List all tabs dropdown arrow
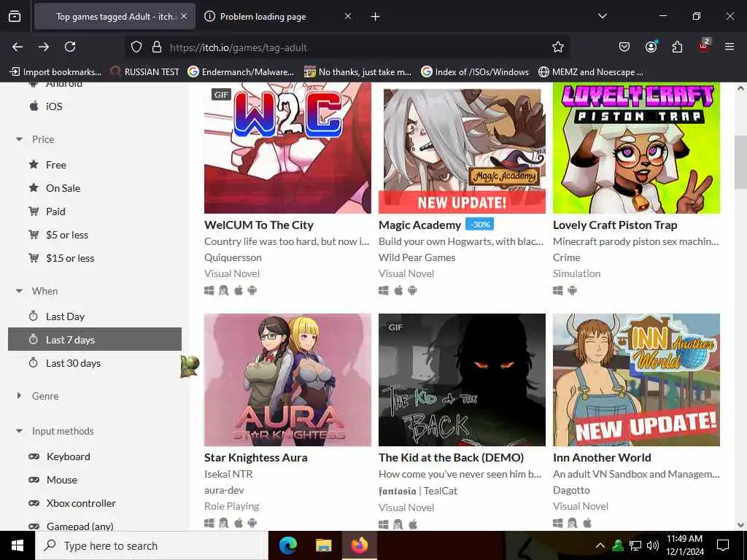The width and height of the screenshot is (747, 560). point(603,16)
